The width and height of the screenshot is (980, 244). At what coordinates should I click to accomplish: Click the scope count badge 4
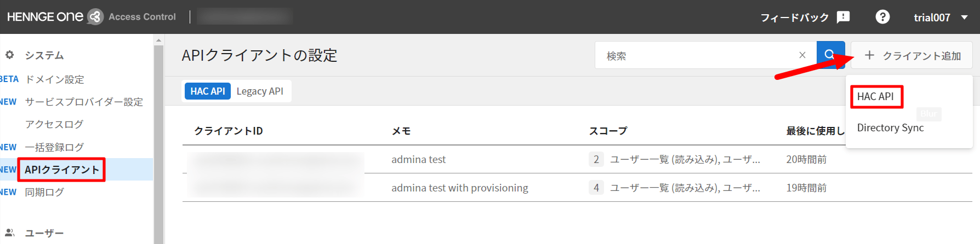(x=596, y=188)
